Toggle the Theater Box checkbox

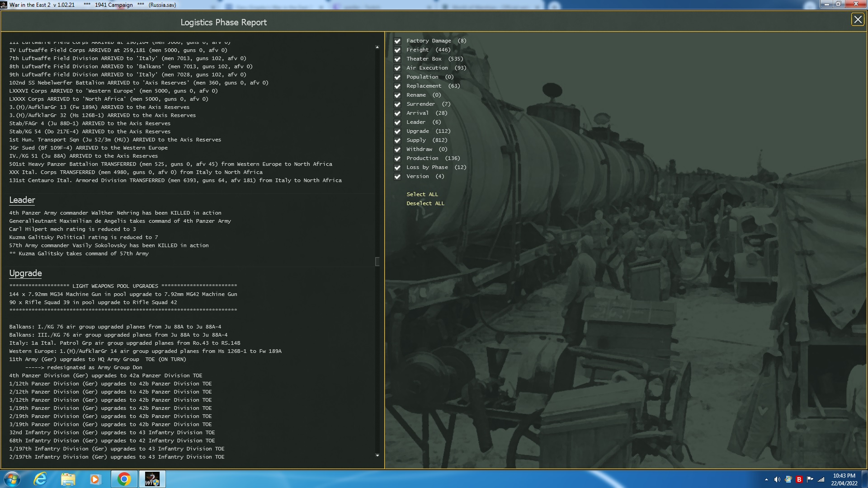pos(397,59)
